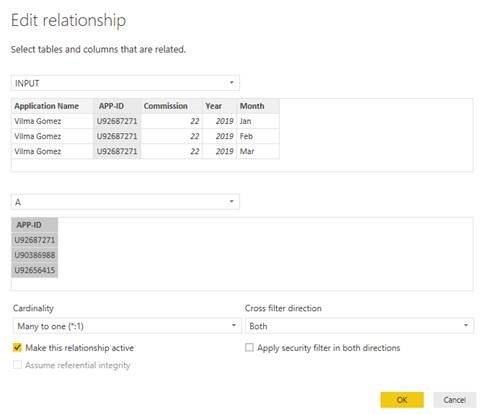
Task: Confirm with the OK button
Action: [402, 399]
